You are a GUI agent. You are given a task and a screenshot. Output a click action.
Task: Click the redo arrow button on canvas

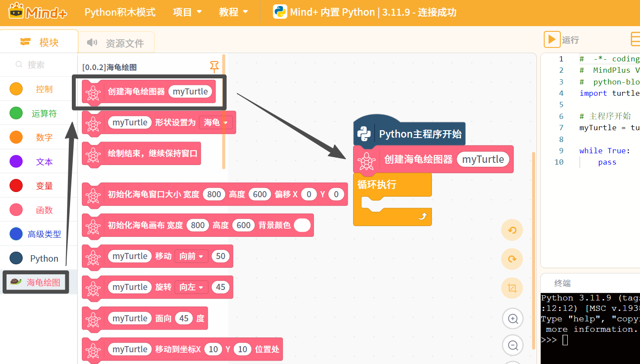click(512, 259)
